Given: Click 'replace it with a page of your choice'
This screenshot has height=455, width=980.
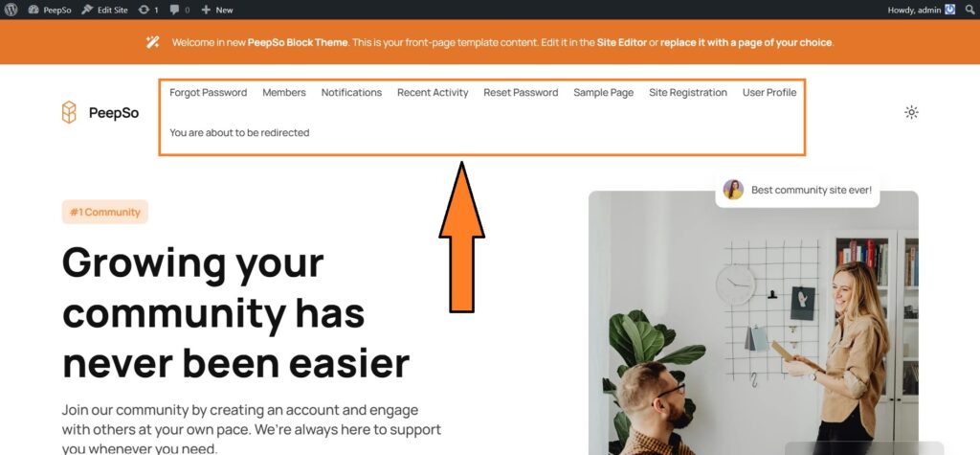Looking at the screenshot, I should 746,42.
